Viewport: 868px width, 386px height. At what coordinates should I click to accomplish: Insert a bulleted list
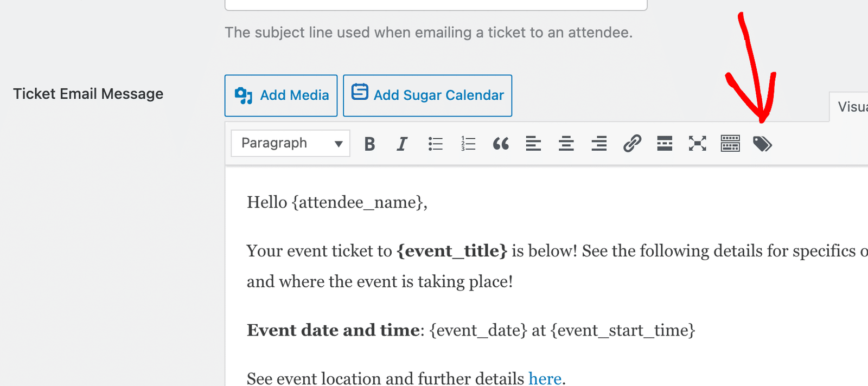[x=435, y=144]
